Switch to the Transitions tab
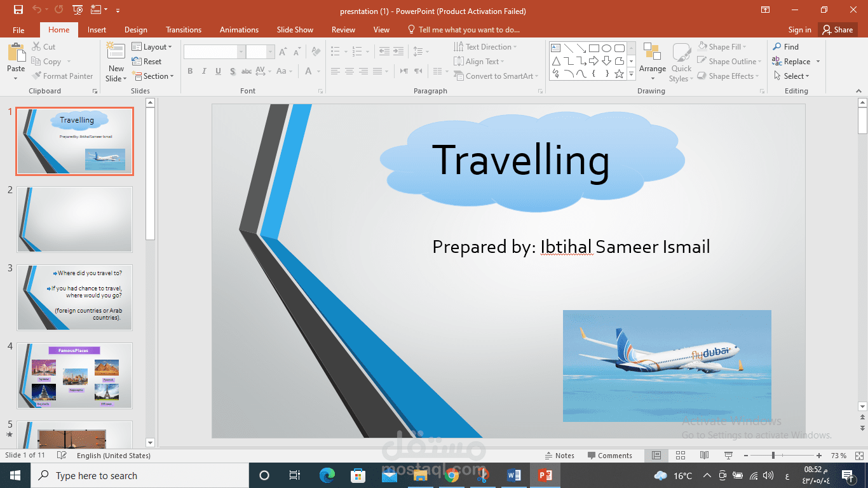This screenshot has width=868, height=488. 184,30
